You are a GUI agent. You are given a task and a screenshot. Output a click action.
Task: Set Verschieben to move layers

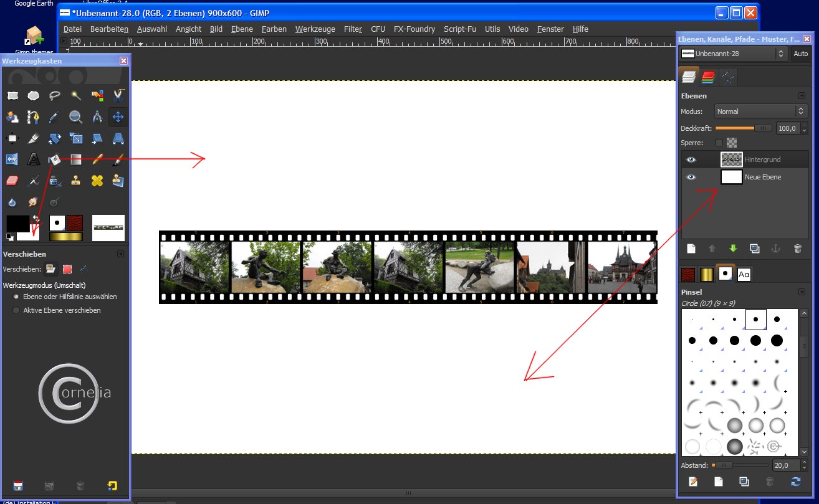tap(52, 269)
